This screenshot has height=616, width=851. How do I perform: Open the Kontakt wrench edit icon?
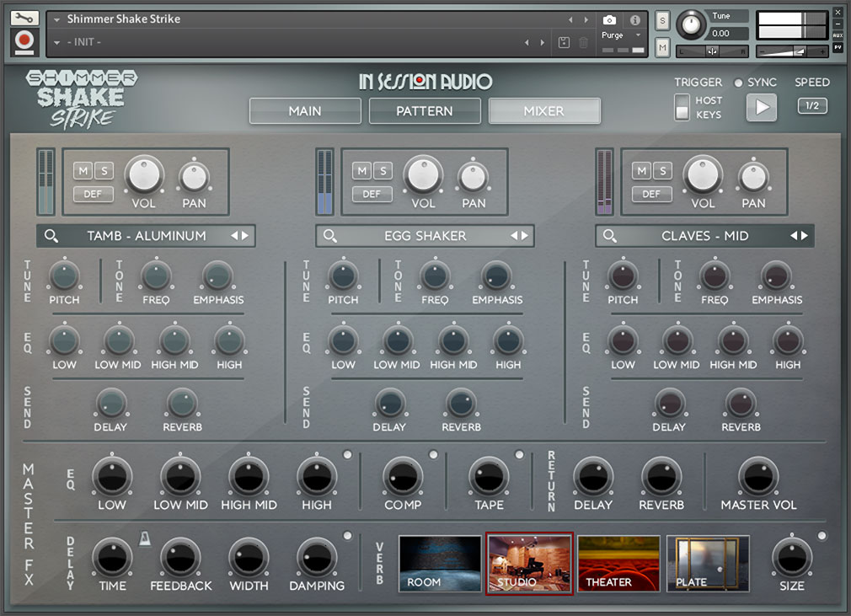point(24,17)
